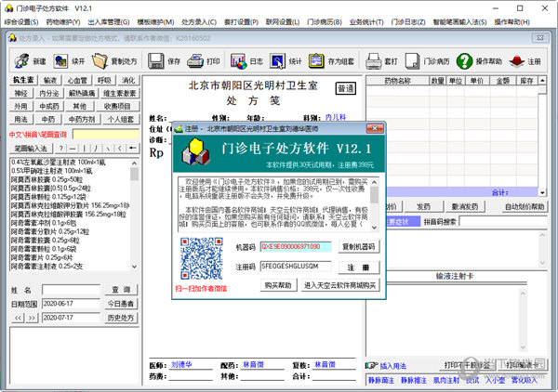
Task: Click the yellow 中文\拼音\笔画查询 search field
Action: click(x=106, y=135)
